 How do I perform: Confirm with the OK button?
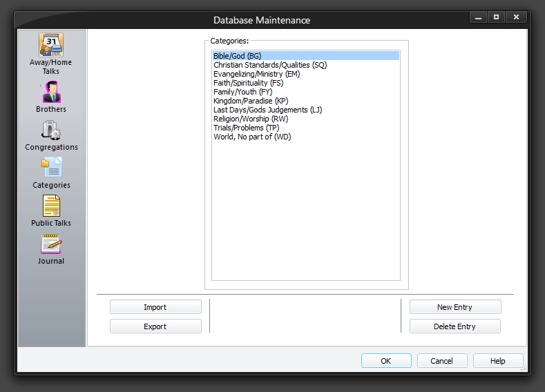(386, 361)
